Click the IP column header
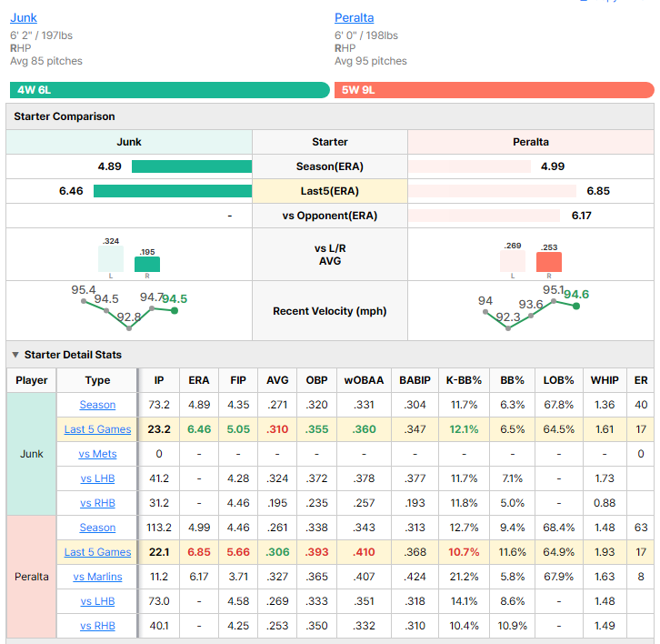 (159, 380)
